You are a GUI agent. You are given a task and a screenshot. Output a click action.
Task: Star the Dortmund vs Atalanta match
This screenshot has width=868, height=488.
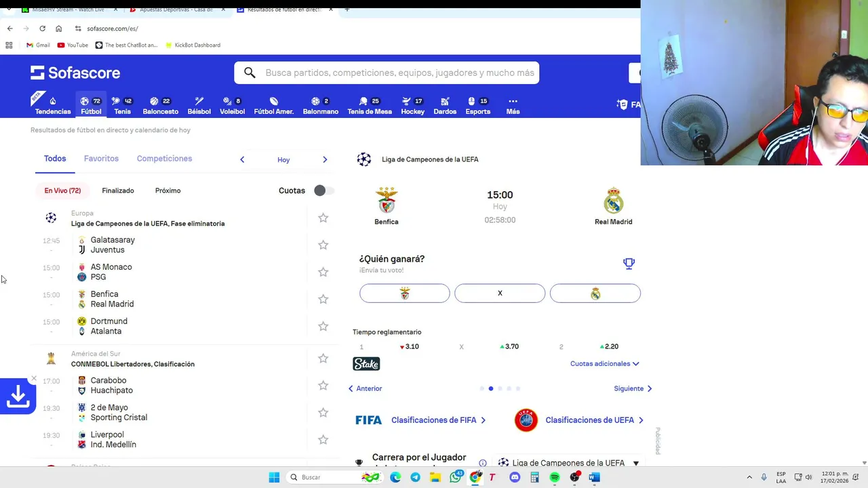pos(323,326)
